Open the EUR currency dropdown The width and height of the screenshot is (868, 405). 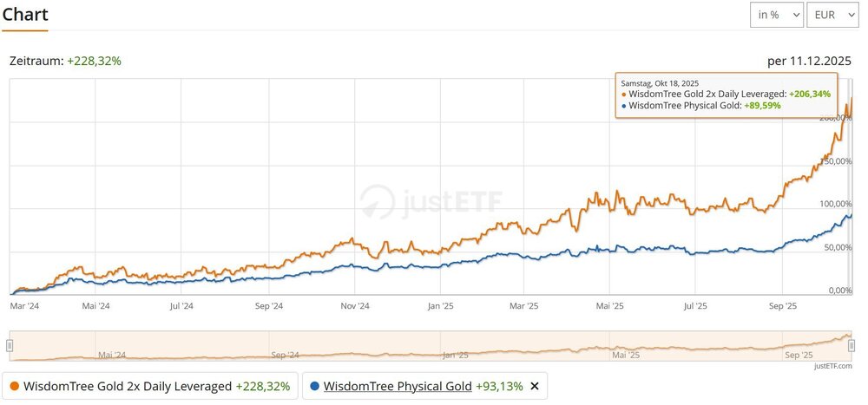(x=832, y=16)
